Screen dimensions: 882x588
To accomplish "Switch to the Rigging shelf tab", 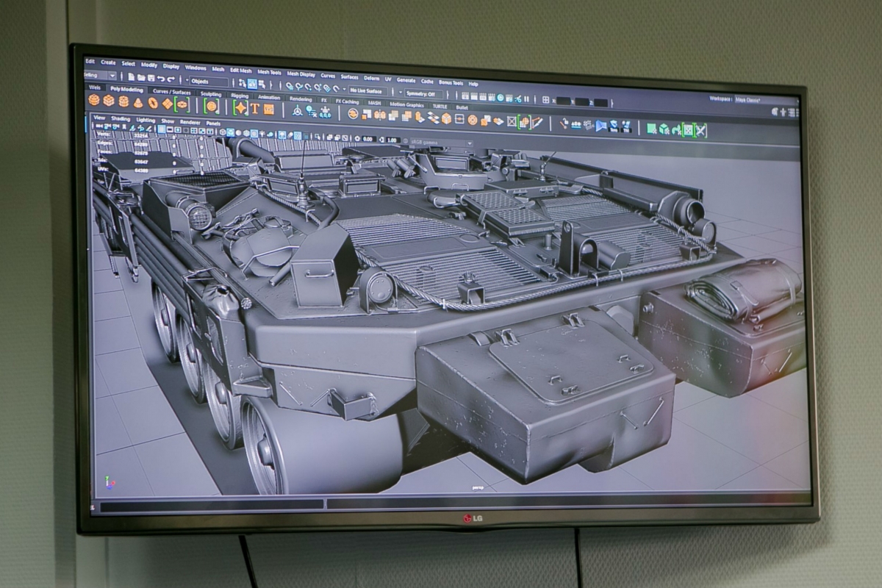I will pyautogui.click(x=240, y=96).
